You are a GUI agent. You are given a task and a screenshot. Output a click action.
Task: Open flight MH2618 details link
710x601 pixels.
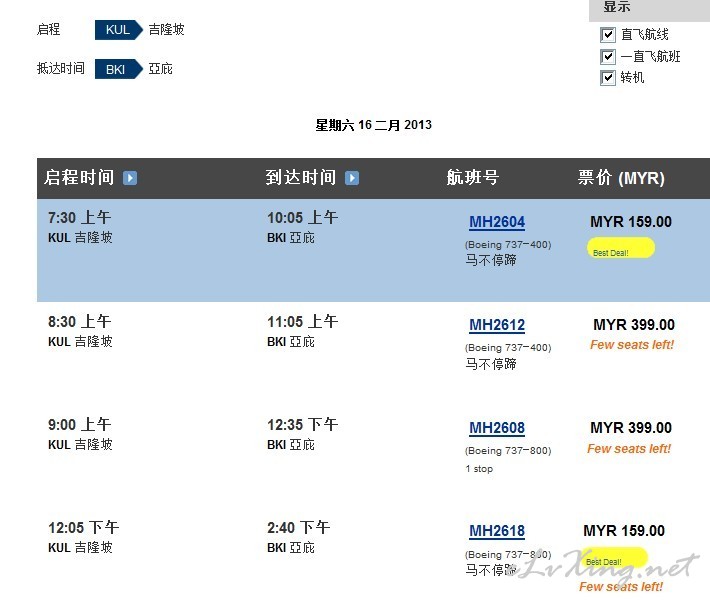[497, 531]
